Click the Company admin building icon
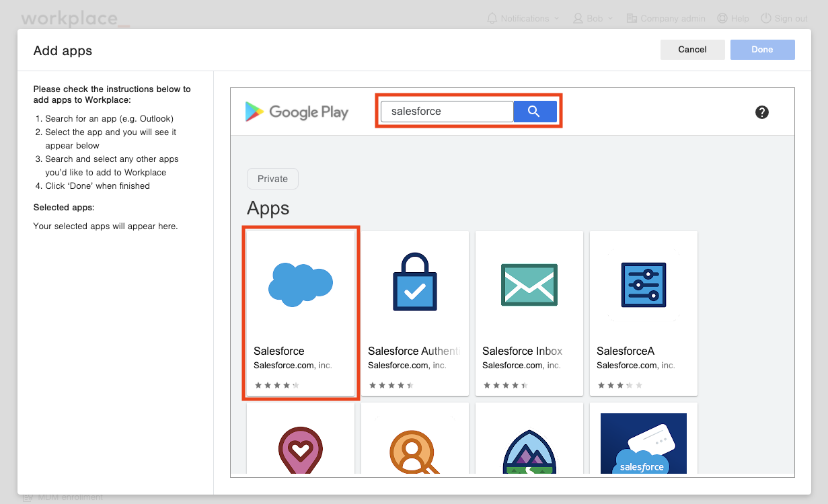The width and height of the screenshot is (828, 504). [632, 18]
